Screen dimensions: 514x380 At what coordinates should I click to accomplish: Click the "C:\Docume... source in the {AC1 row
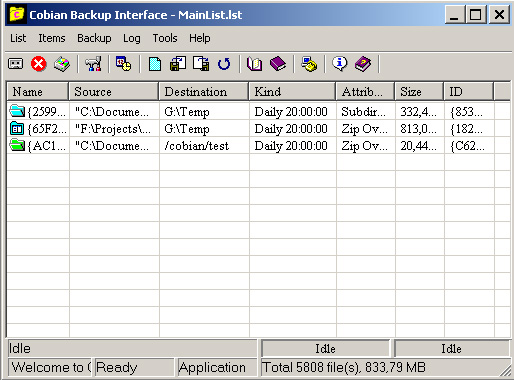pyautogui.click(x=112, y=146)
